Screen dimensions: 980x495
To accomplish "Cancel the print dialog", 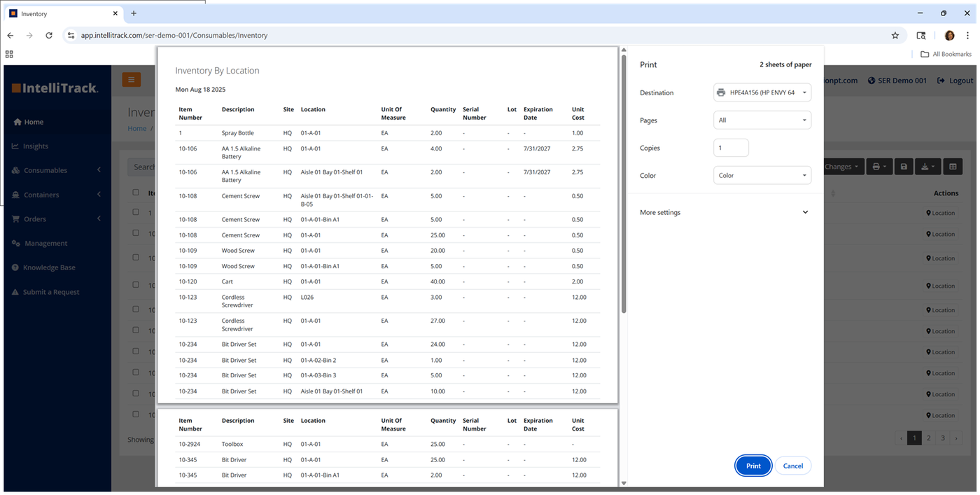I will tap(793, 466).
